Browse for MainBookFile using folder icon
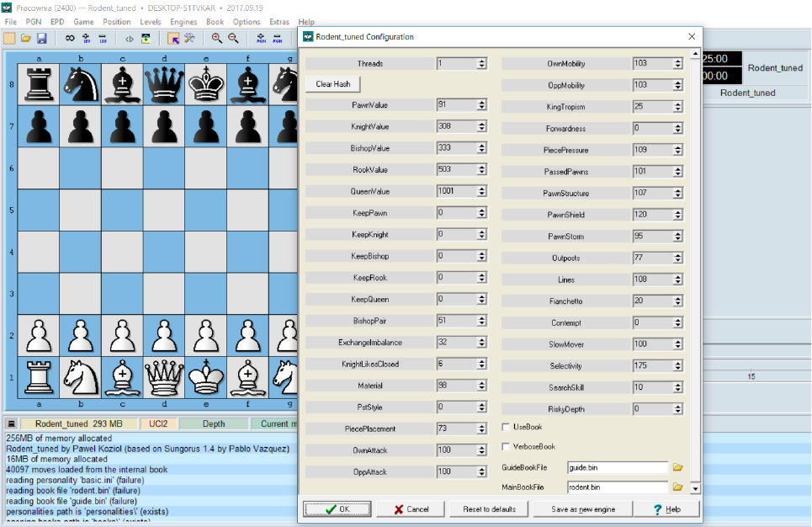Image resolution: width=812 pixels, height=527 pixels. [677, 487]
